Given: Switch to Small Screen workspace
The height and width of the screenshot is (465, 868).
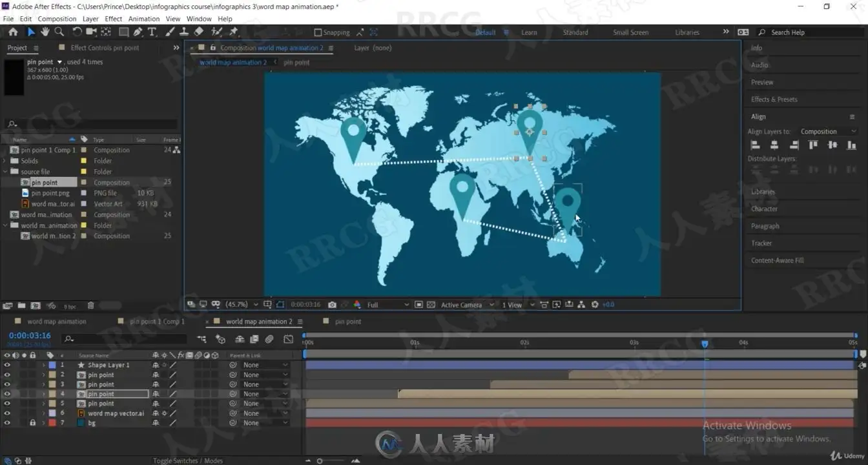Looking at the screenshot, I should click(x=630, y=32).
